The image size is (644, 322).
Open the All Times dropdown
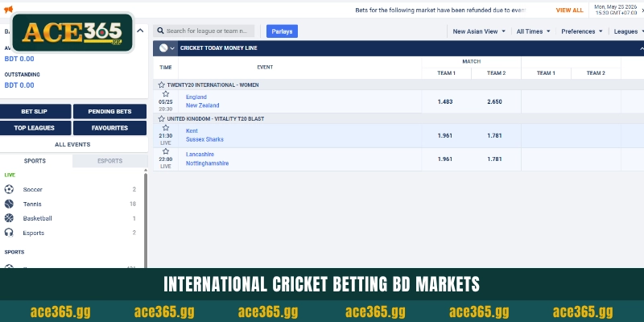[x=533, y=31]
